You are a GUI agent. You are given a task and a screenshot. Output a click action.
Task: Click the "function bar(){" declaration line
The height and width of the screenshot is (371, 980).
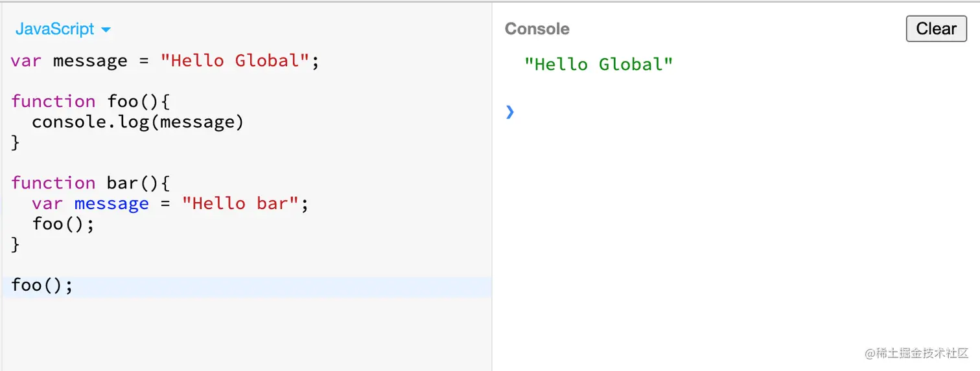[x=90, y=183]
